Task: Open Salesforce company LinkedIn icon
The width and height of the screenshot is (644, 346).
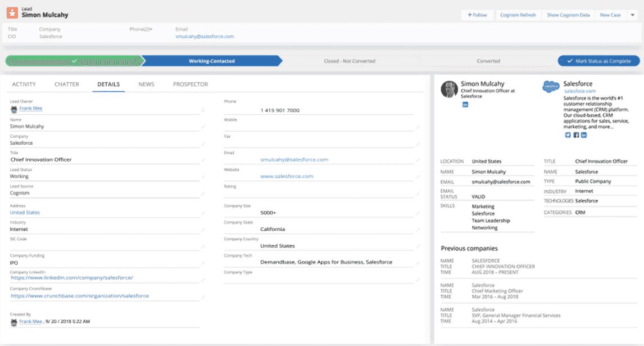Action: pos(584,135)
